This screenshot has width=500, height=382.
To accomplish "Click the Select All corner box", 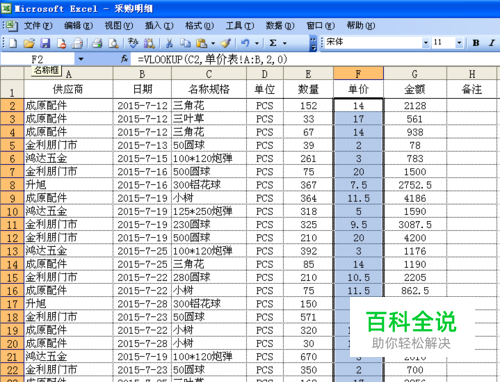I will (12, 73).
